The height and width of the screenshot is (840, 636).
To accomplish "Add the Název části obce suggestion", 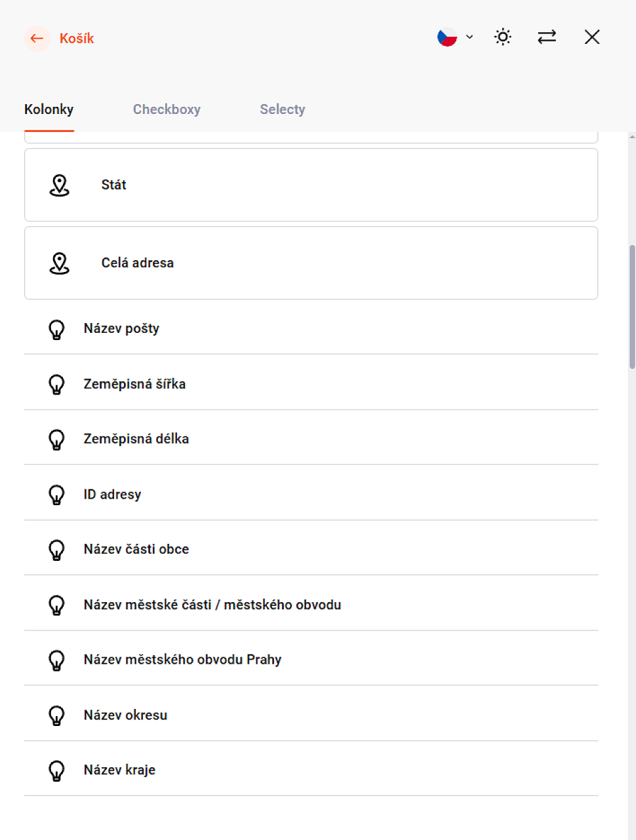I will [x=136, y=549].
